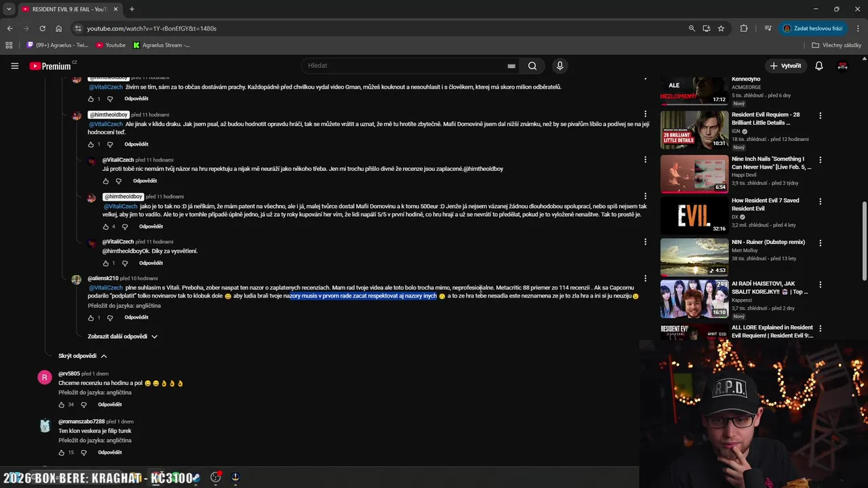
Task: Like the 'Ok. Díky za vysvětlení' reply
Action: pos(106,264)
